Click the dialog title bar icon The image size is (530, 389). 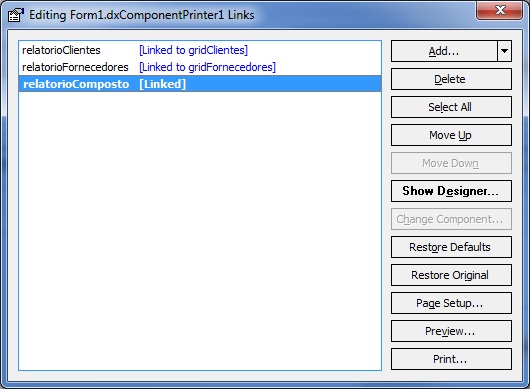tap(16, 15)
